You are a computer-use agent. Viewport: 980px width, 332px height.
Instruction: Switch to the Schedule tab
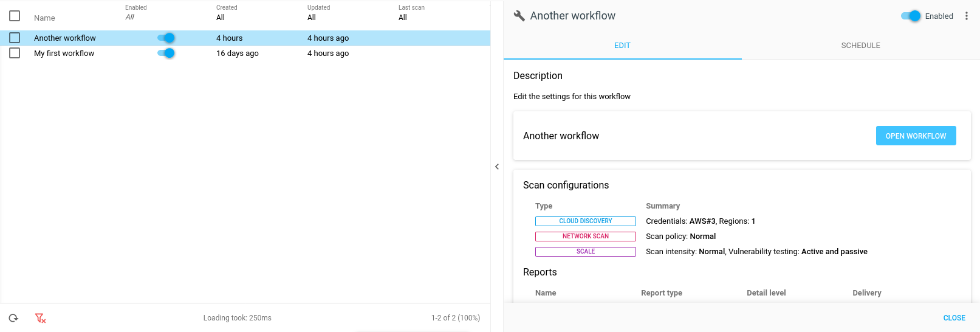click(x=860, y=46)
